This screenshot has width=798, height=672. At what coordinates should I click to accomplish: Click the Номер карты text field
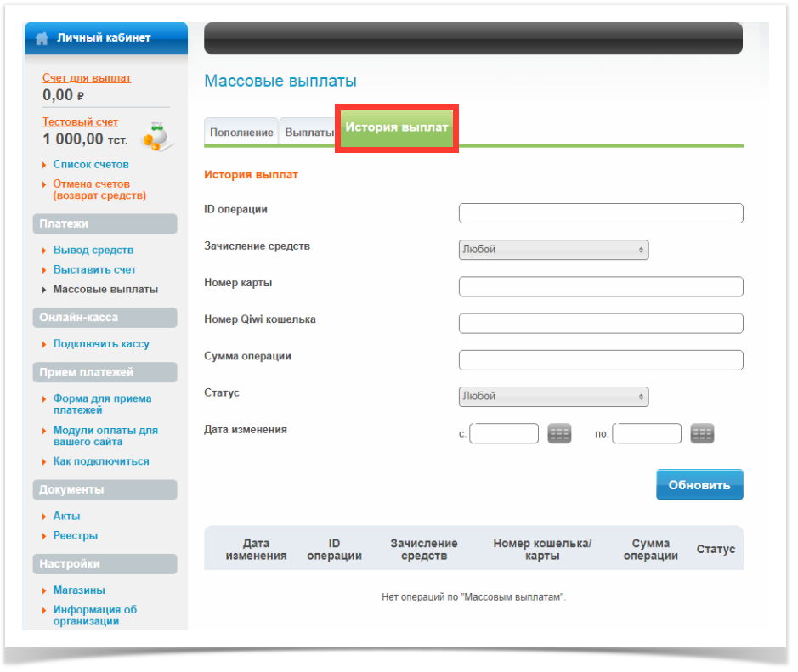point(601,287)
